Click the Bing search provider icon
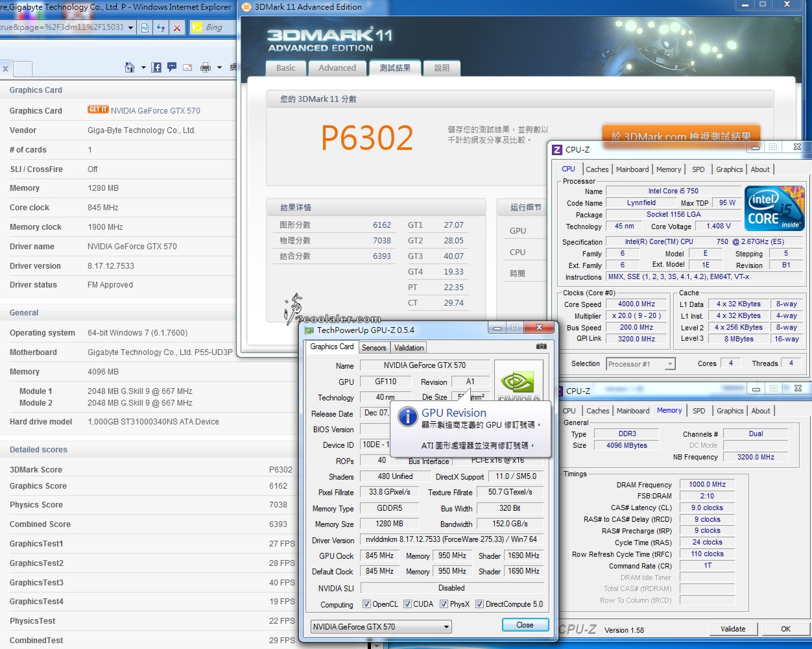This screenshot has width=812, height=649. pyautogui.click(x=197, y=27)
